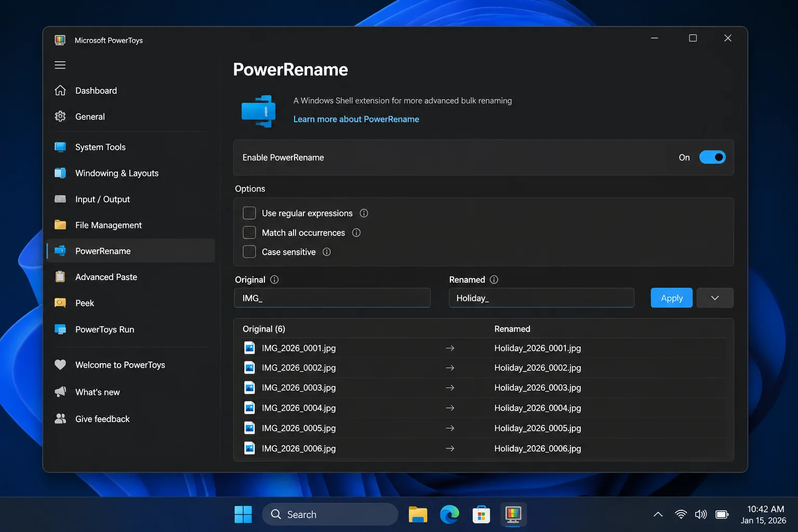Open Windowing & Layouts category
This screenshot has height=532, width=798.
[x=130, y=173]
